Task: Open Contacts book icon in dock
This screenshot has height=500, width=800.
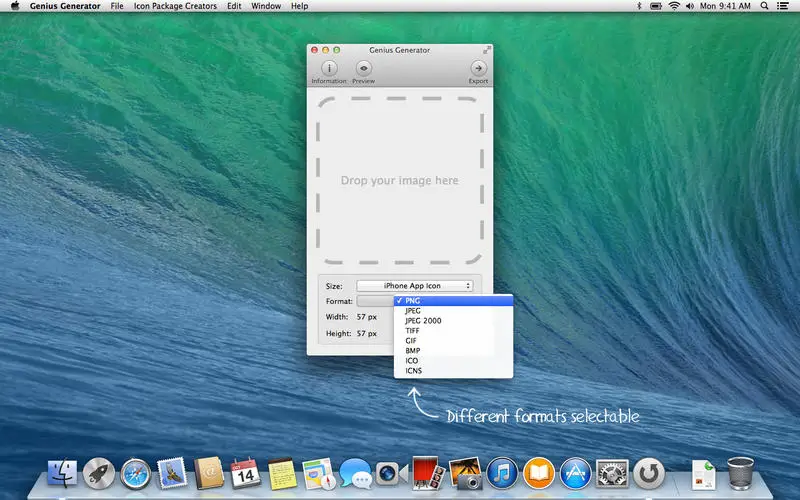Action: pos(209,473)
